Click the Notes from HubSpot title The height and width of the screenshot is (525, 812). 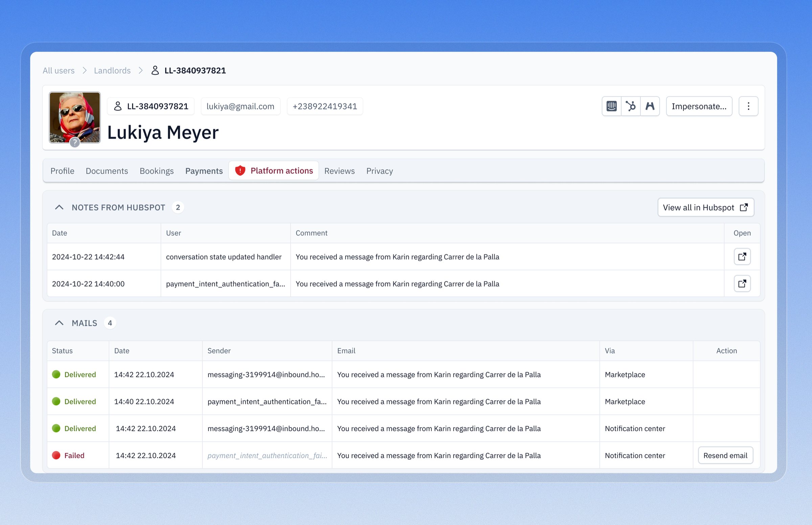(118, 207)
